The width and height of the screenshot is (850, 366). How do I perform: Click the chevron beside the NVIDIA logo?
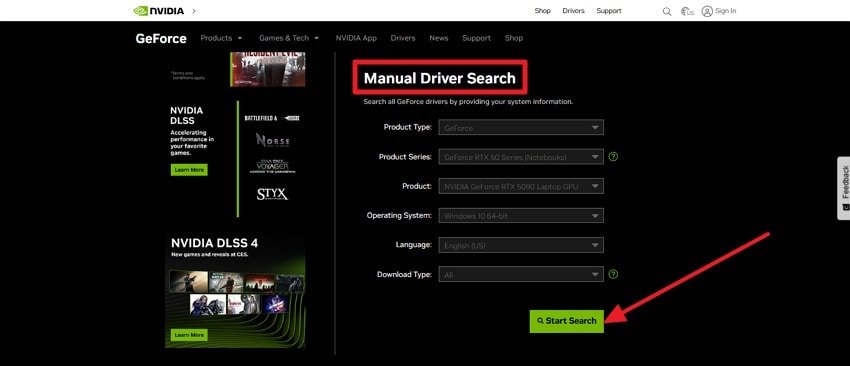[194, 11]
